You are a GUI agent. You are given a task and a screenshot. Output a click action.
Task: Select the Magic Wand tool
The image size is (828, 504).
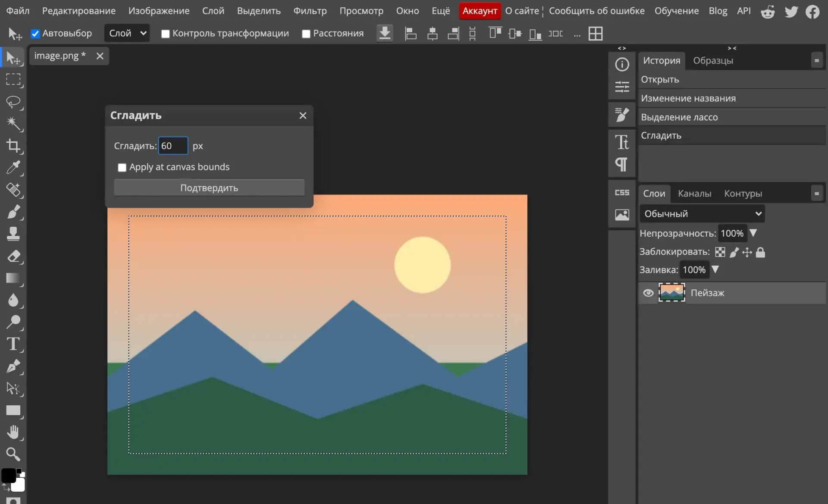pyautogui.click(x=13, y=124)
